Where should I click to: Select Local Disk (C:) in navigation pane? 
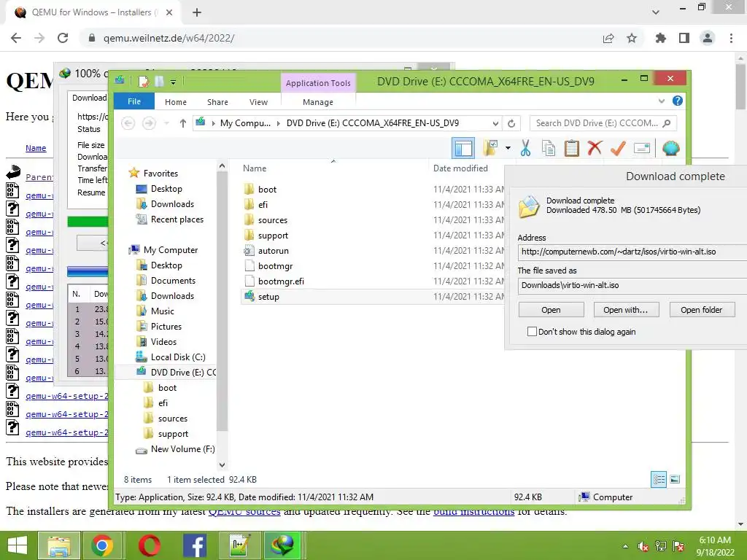tap(178, 357)
